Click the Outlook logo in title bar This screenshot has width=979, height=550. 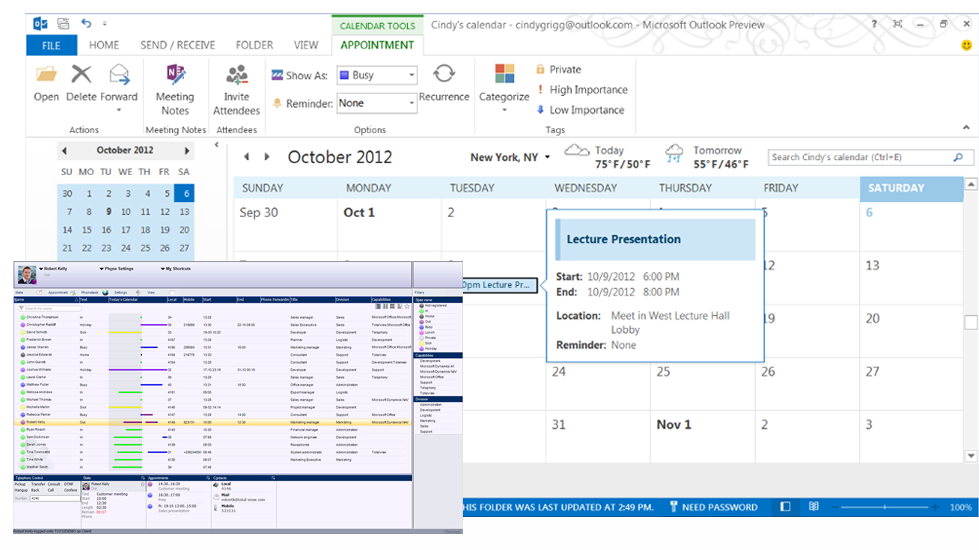coord(40,24)
